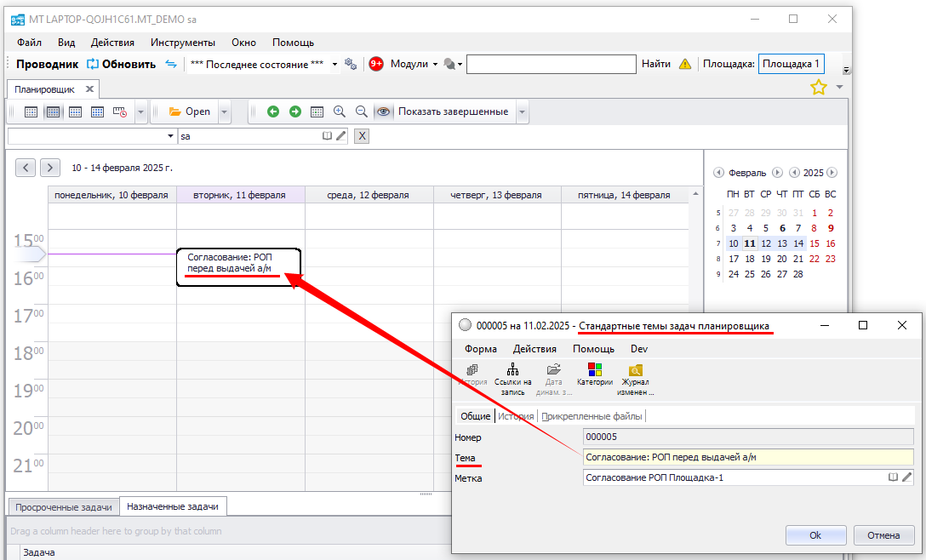Expand the Open button dropdown arrow
This screenshot has width=926, height=560.
[224, 111]
